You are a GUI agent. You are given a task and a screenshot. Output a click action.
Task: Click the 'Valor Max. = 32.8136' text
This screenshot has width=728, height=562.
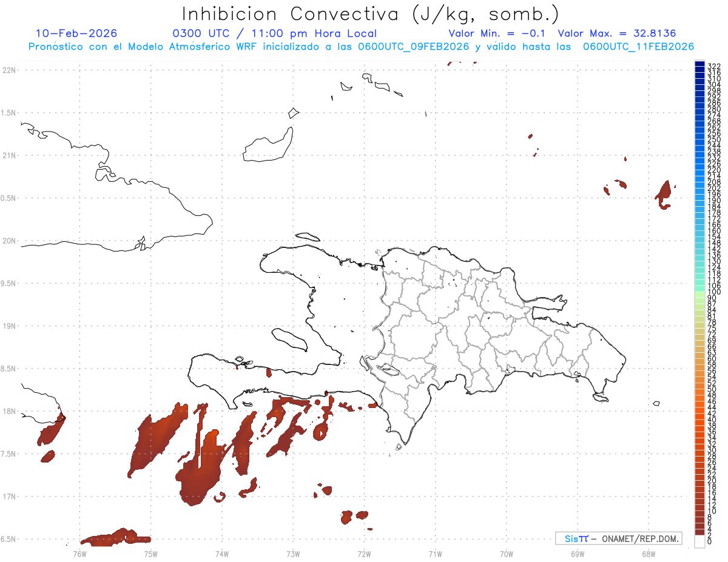click(x=616, y=33)
